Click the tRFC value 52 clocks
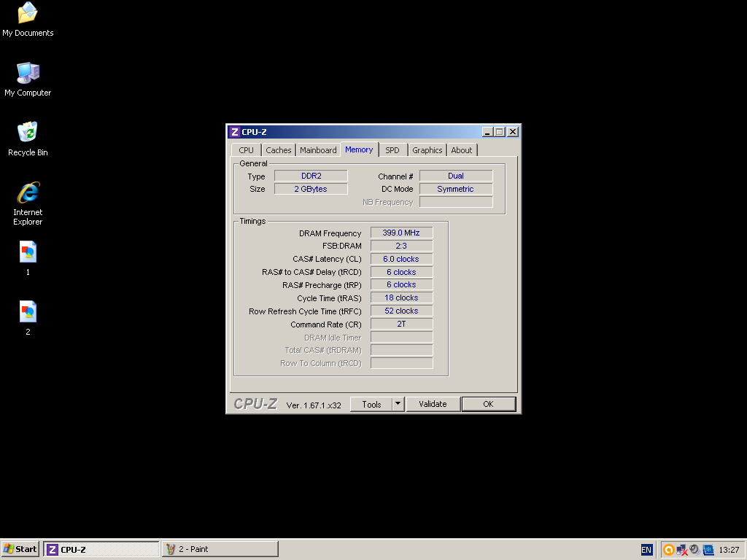This screenshot has height=560, width=747. pyautogui.click(x=402, y=311)
